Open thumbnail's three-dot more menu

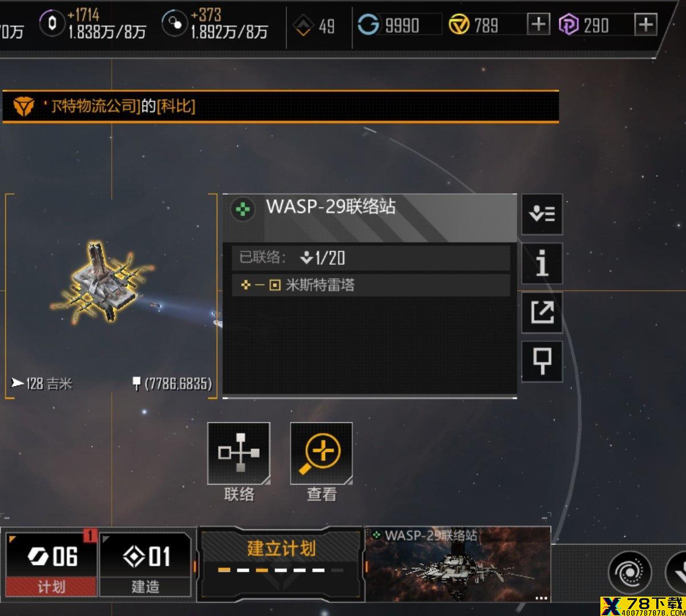pos(540,598)
